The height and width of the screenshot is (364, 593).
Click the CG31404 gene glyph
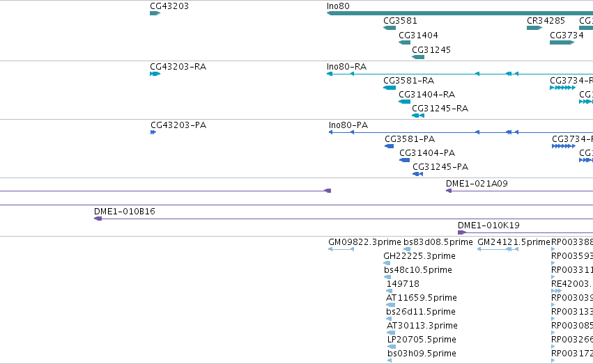click(x=405, y=42)
